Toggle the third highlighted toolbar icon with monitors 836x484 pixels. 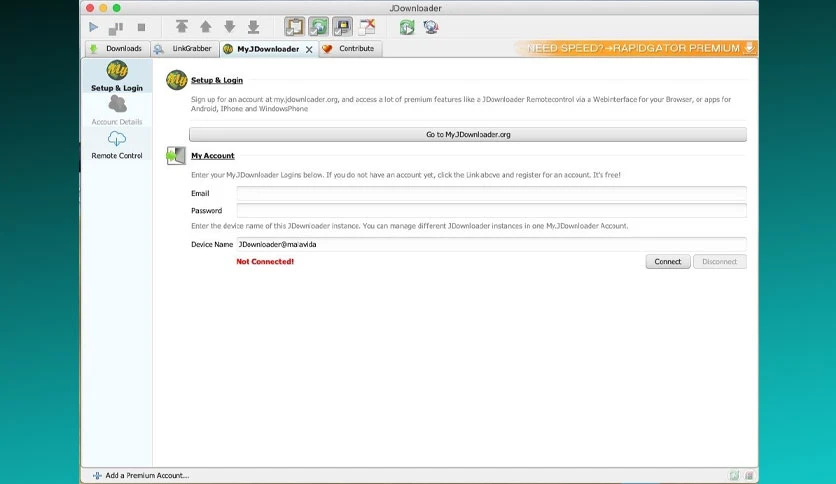[x=342, y=27]
